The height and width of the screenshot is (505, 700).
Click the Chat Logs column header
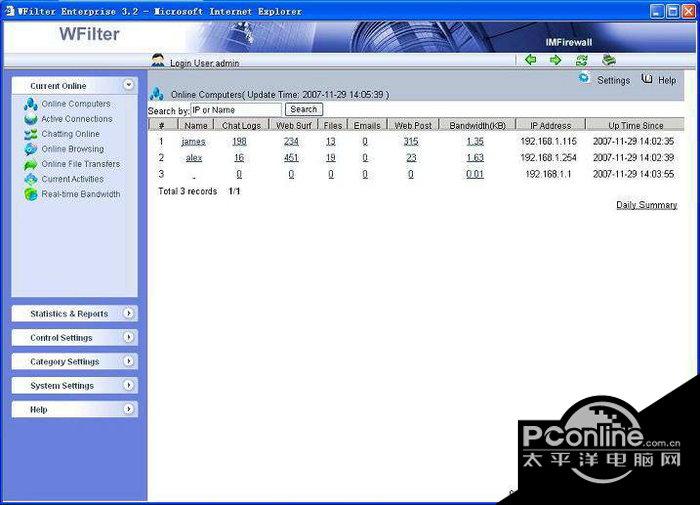(242, 125)
